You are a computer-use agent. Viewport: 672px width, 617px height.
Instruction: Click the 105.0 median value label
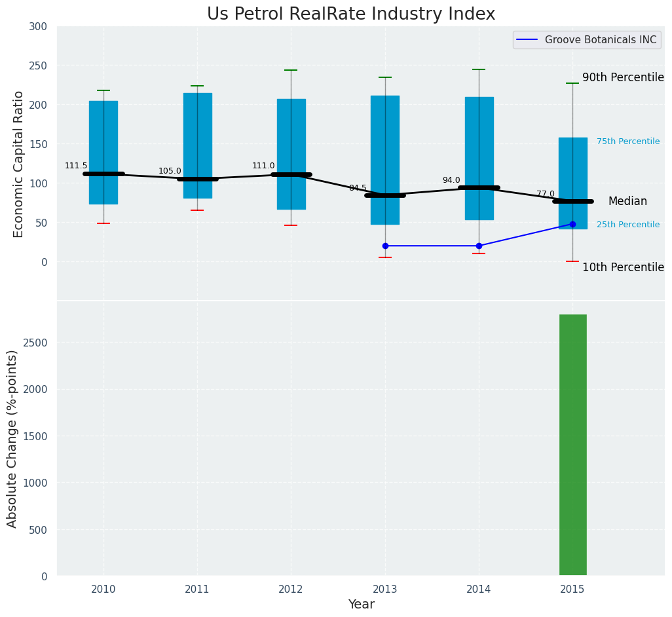pyautogui.click(x=170, y=171)
